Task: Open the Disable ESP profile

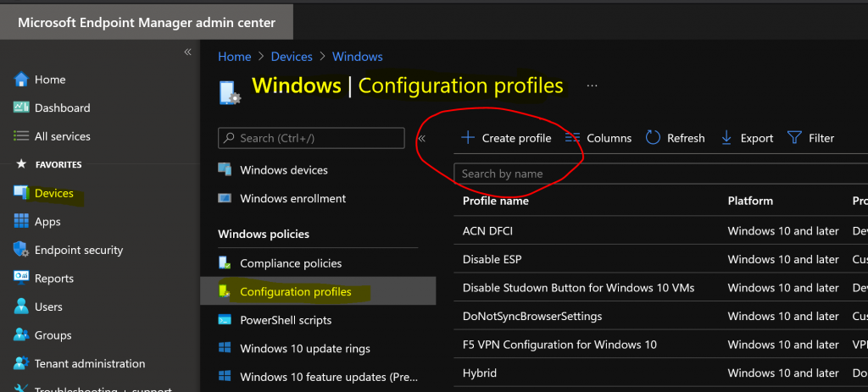Action: point(491,259)
